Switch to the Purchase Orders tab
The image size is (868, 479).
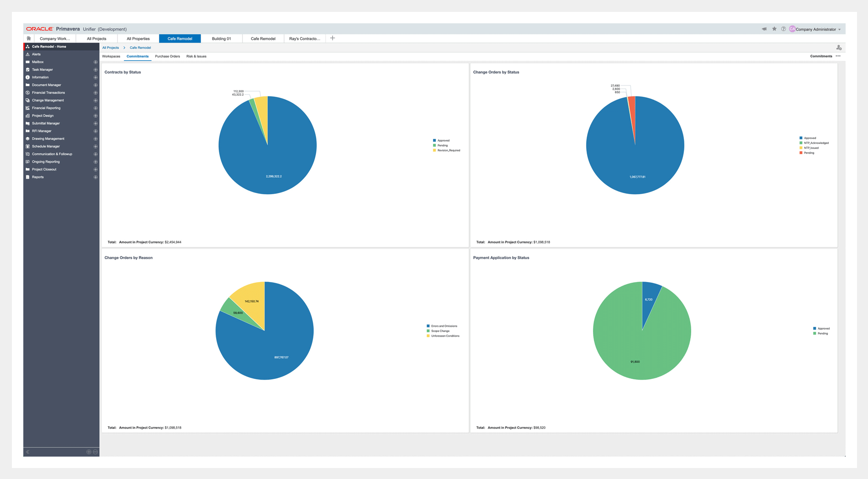coord(167,56)
